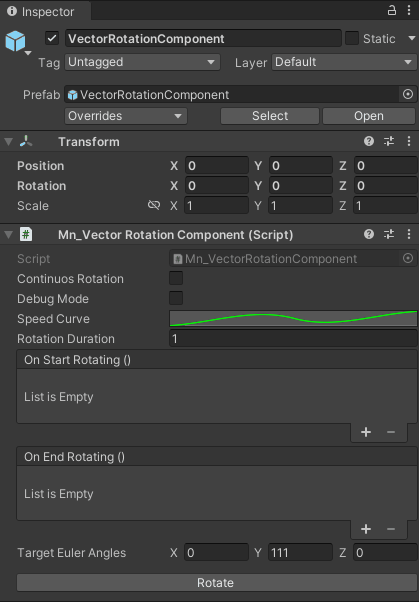
Task: Open the script component three-dot menu
Action: pyautogui.click(x=409, y=234)
